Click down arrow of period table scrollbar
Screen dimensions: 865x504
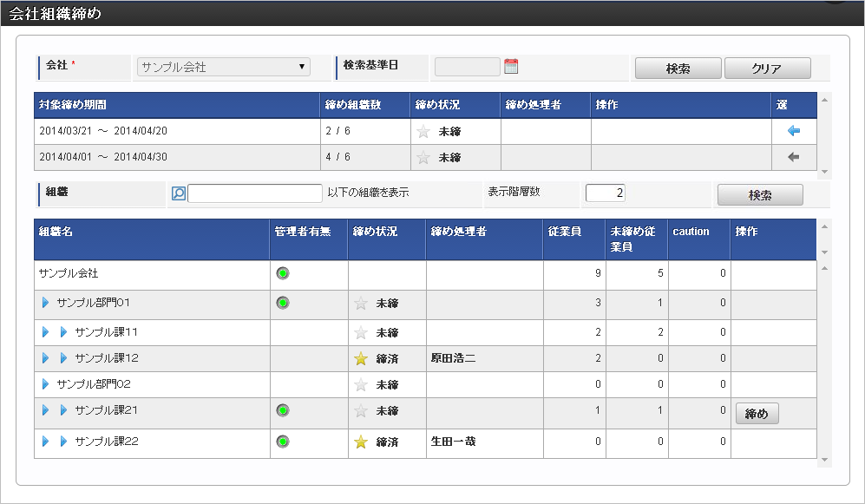click(x=824, y=172)
